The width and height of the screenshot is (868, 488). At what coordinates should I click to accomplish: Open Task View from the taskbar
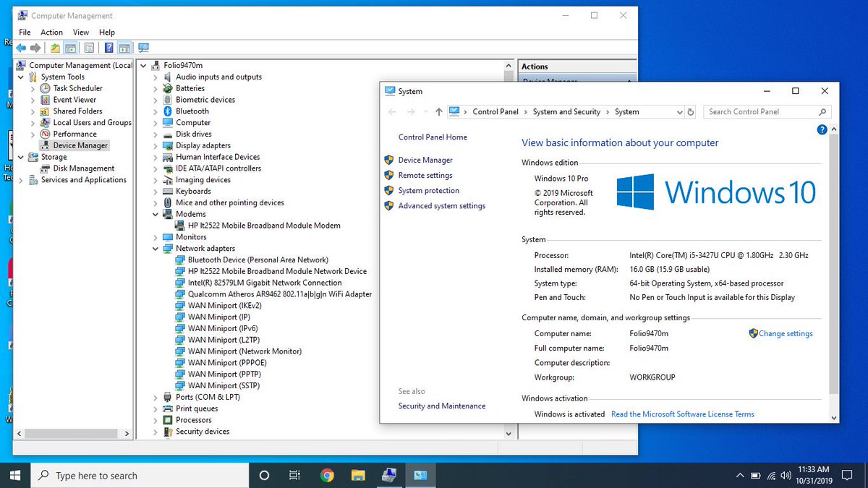(294, 475)
